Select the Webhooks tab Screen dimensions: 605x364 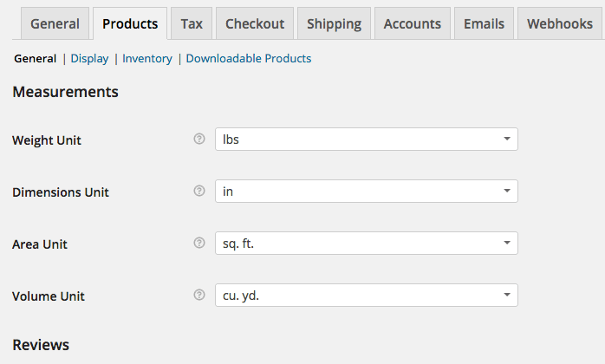click(560, 23)
